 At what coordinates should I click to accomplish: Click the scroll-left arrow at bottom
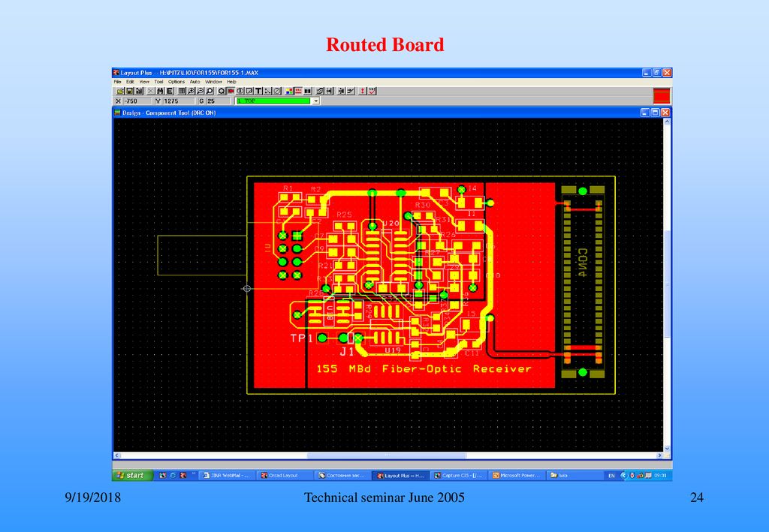116,455
